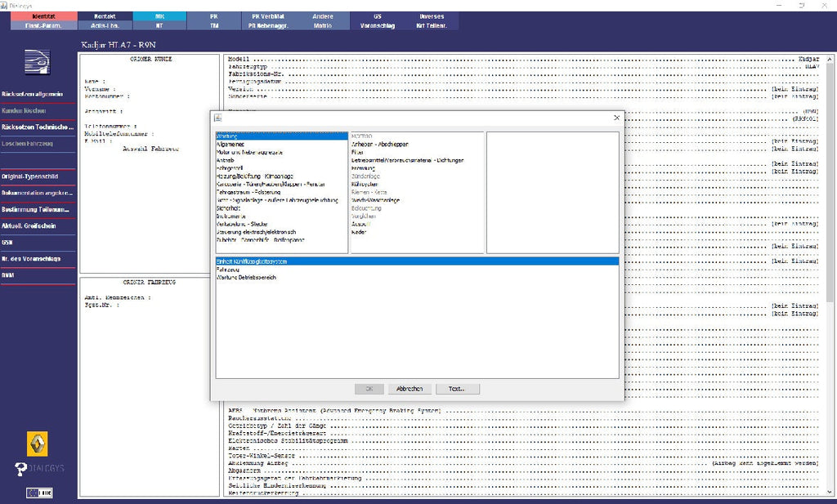
Task: Open the Krt Teilenr. tab
Action: (432, 25)
